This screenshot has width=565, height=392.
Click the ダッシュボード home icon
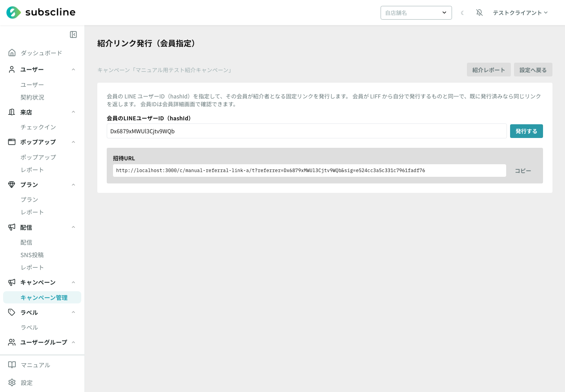12,53
